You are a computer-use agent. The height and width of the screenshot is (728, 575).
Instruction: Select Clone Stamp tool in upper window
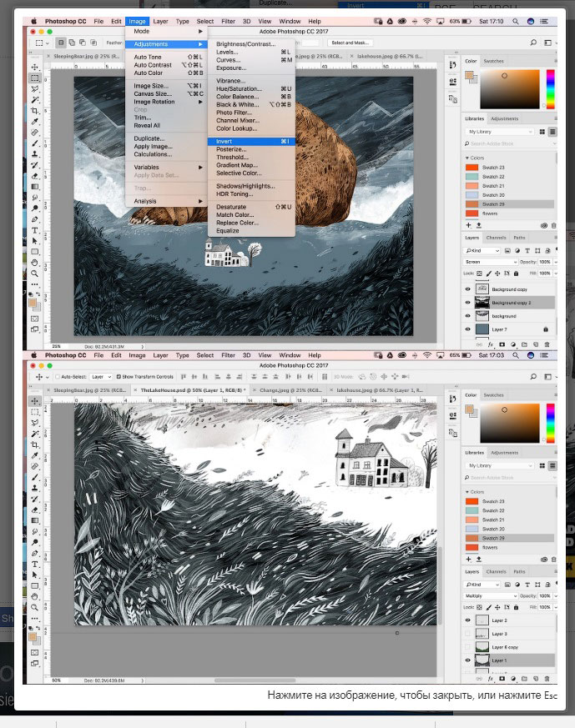pos(35,154)
